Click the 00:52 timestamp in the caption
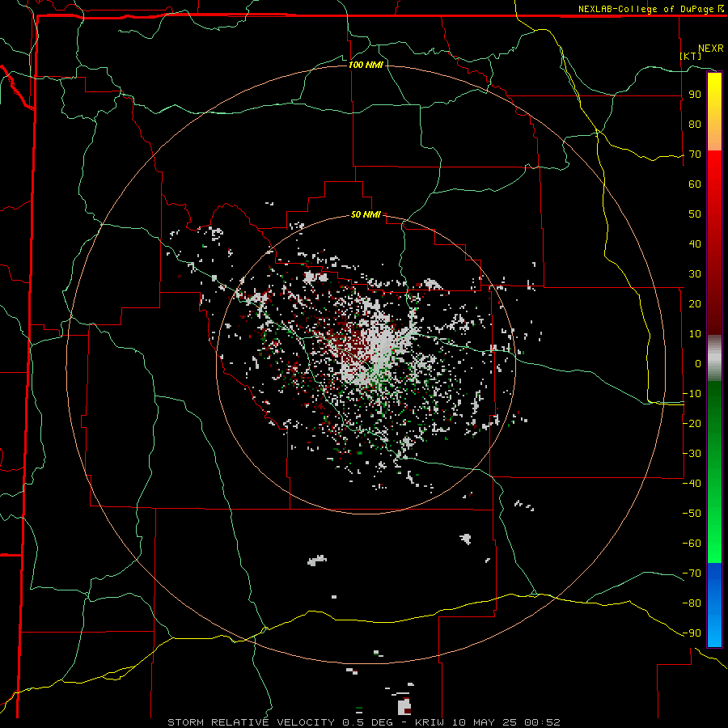Viewport: 728px width, 728px height. 542,722
